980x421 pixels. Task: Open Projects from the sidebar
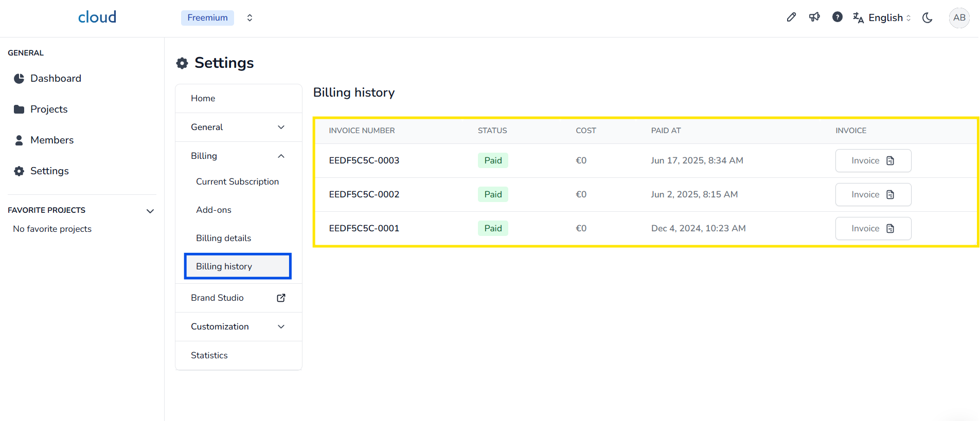coord(49,109)
